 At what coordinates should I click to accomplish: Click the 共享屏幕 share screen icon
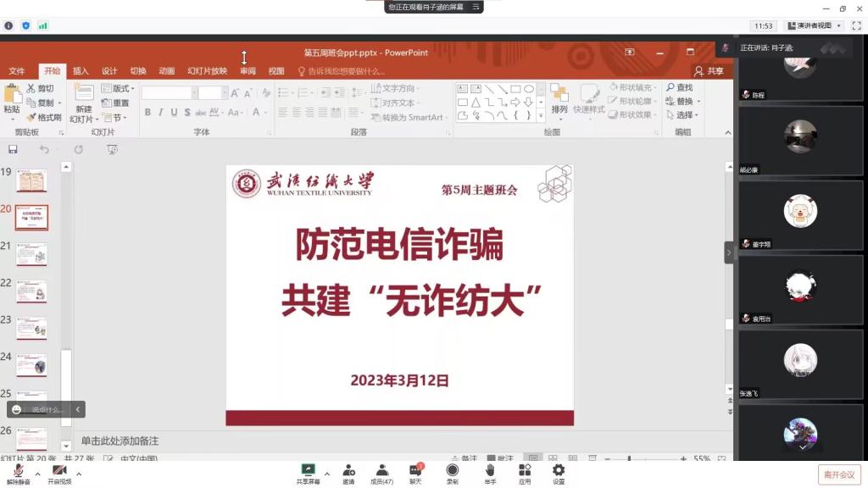[x=308, y=474]
